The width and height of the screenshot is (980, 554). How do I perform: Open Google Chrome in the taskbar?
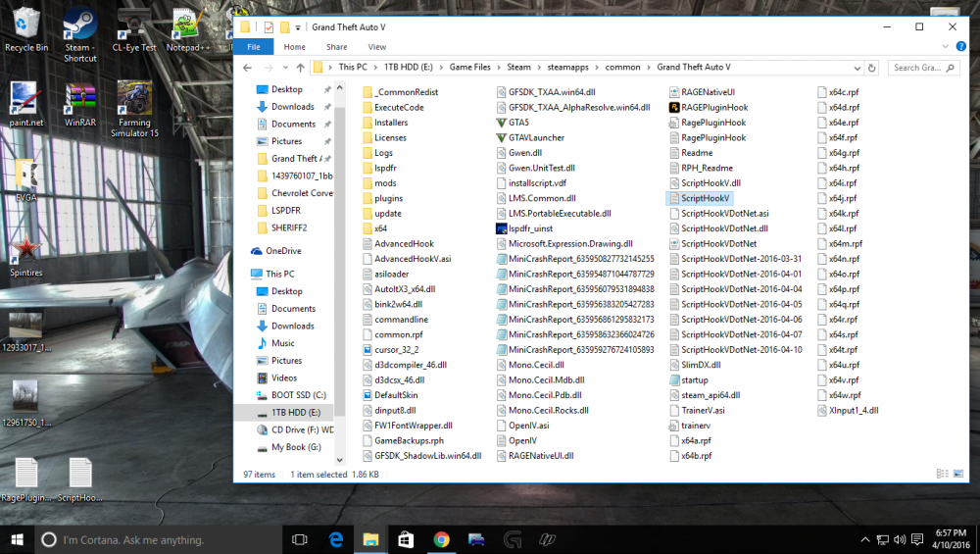(441, 539)
